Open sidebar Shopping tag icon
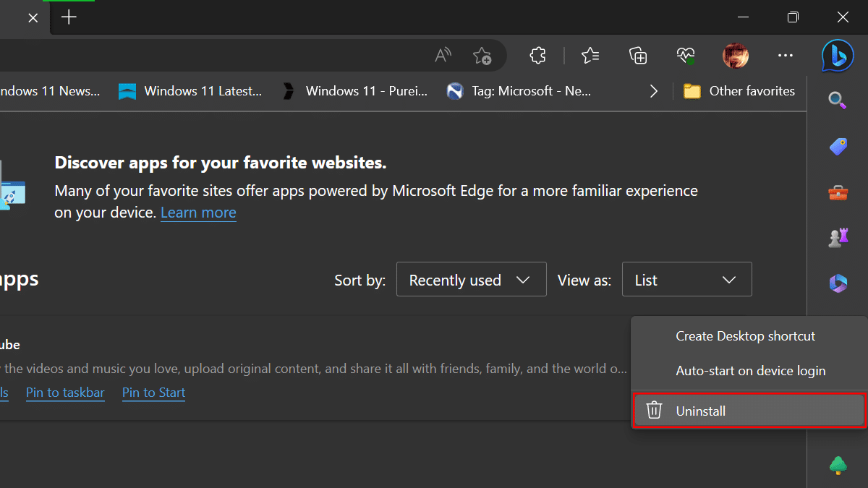868x488 pixels. pyautogui.click(x=838, y=147)
